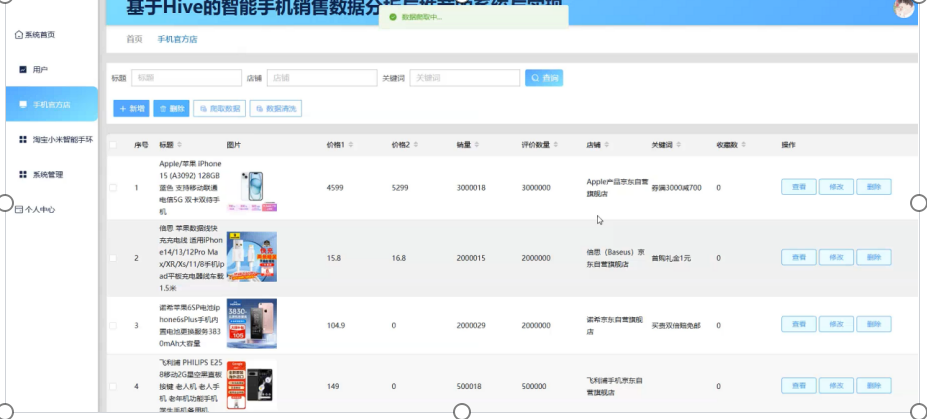
Task: Focus the 关键词 search input field
Action: tap(465, 78)
